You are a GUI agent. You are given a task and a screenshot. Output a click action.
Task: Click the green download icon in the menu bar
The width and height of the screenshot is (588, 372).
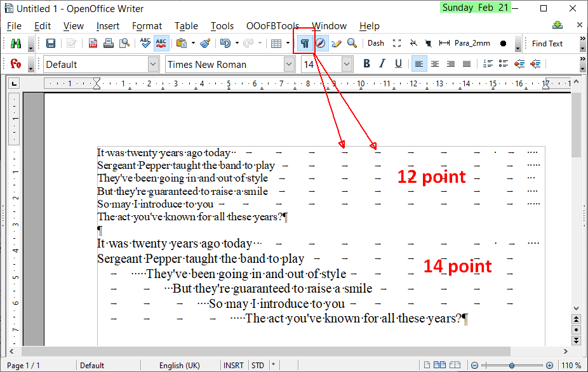pyautogui.click(x=558, y=25)
